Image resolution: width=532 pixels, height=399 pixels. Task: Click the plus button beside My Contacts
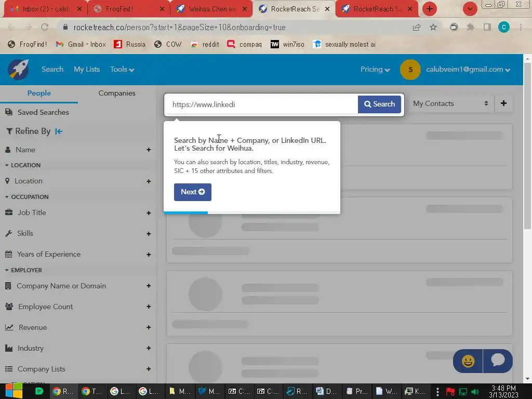pos(503,103)
